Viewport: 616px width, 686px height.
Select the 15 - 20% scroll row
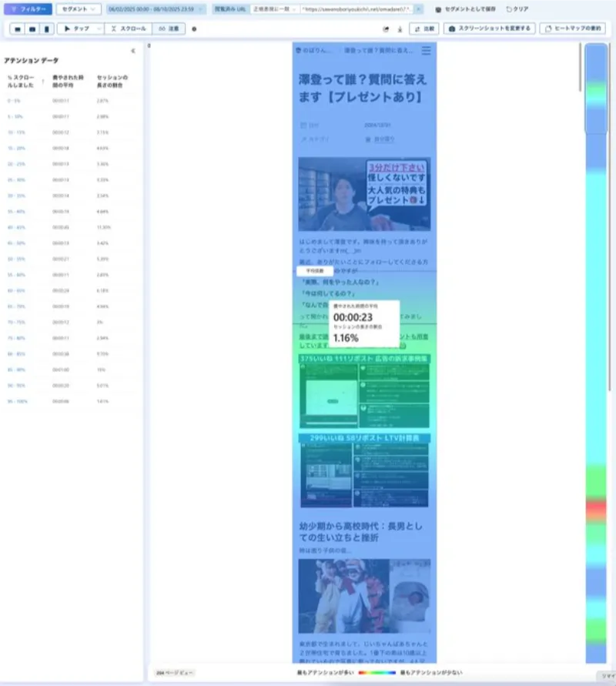click(70, 149)
